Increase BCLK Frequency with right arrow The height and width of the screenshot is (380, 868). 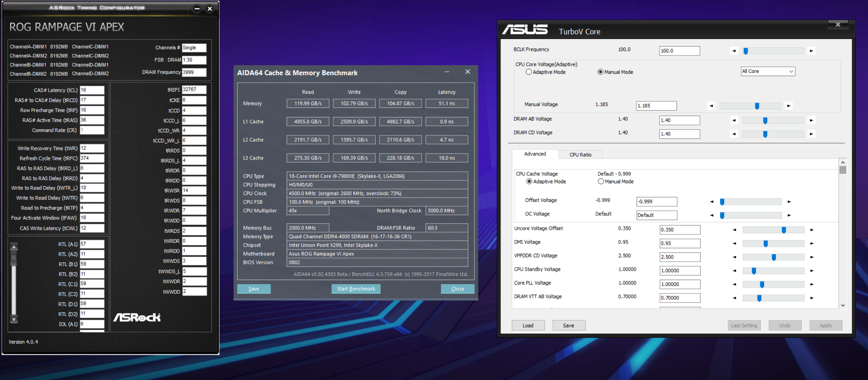811,51
